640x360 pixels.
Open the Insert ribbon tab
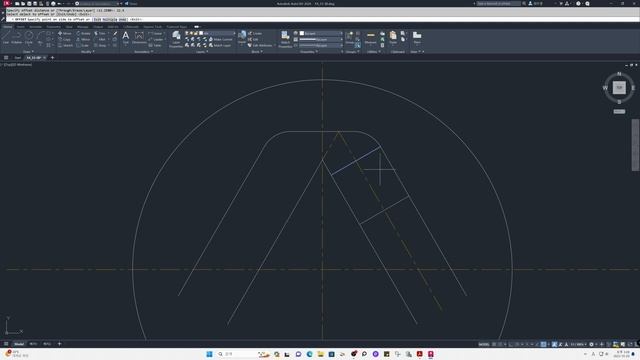click(x=20, y=27)
